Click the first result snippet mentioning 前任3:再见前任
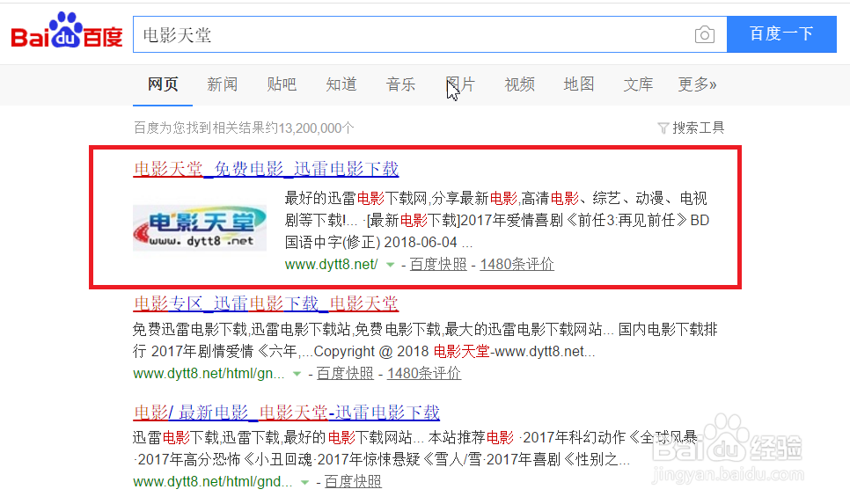The width and height of the screenshot is (850, 504). coord(497,221)
